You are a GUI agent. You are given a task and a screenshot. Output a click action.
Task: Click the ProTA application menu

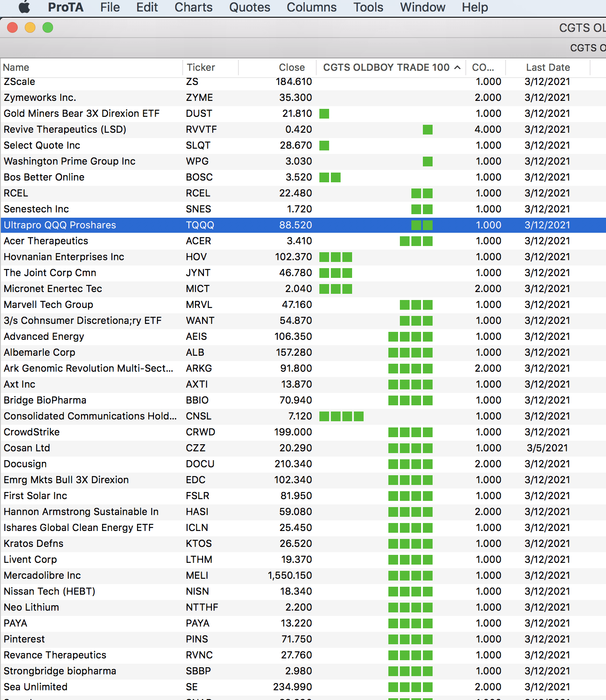point(66,7)
